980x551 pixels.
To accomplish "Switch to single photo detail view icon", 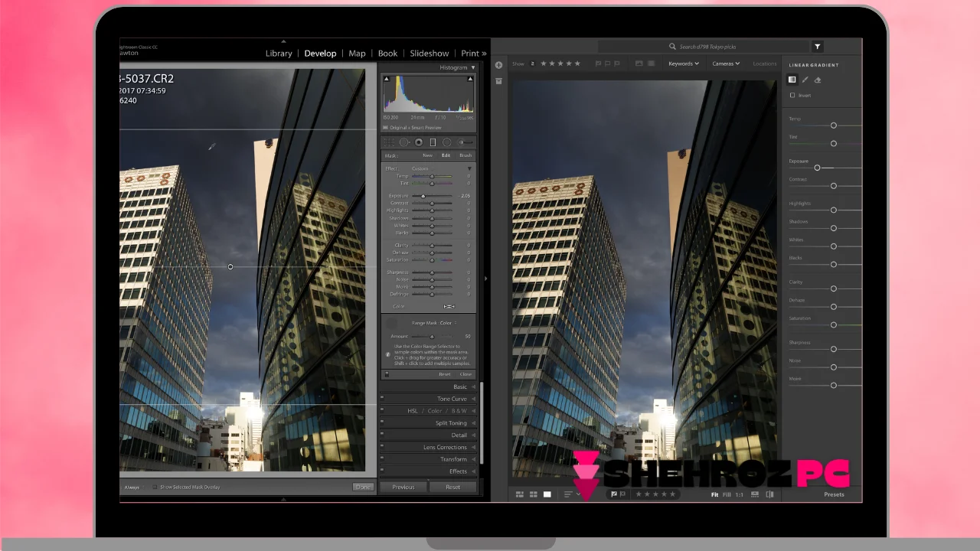I will click(x=547, y=494).
